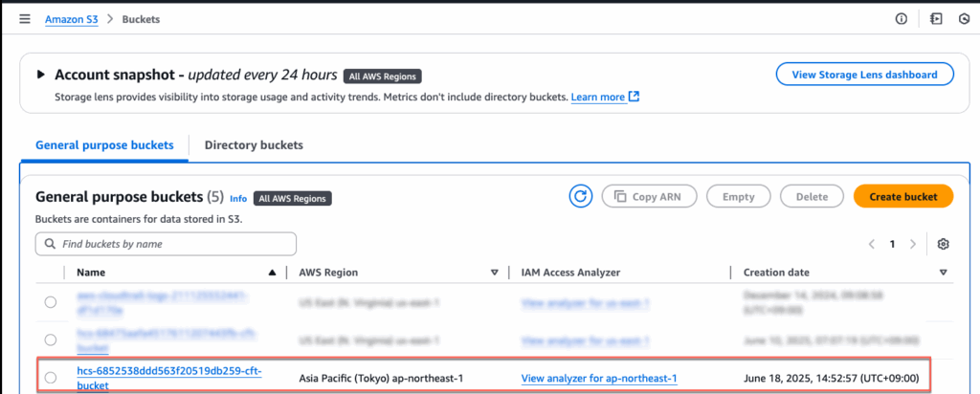Sort by AWS Region column arrow
Image resolution: width=980 pixels, height=394 pixels.
click(494, 273)
